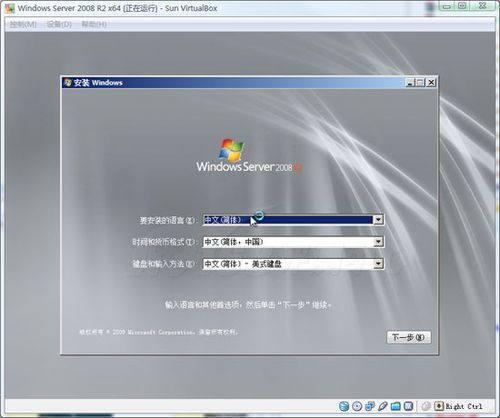Click the mouse integration status icon

(426, 406)
